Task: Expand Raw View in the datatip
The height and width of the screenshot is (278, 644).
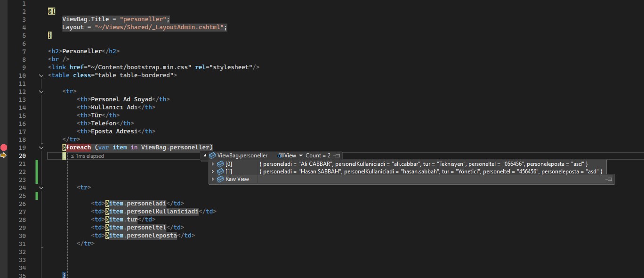Action: [213, 179]
